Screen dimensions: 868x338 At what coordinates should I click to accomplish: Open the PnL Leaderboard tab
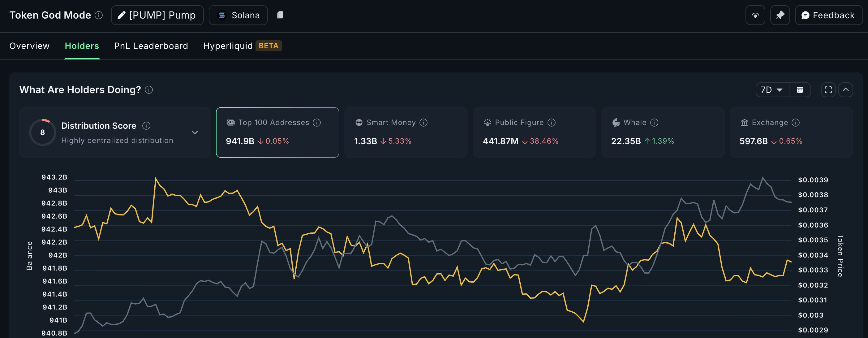(151, 46)
